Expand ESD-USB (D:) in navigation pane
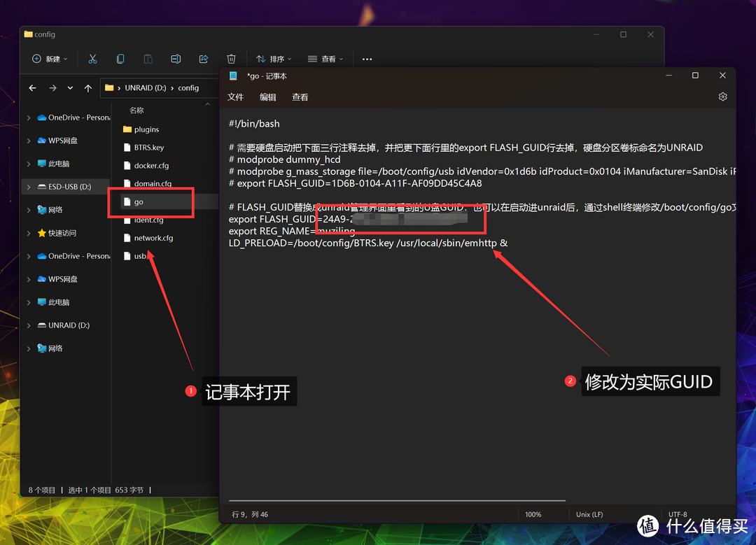 [29, 187]
